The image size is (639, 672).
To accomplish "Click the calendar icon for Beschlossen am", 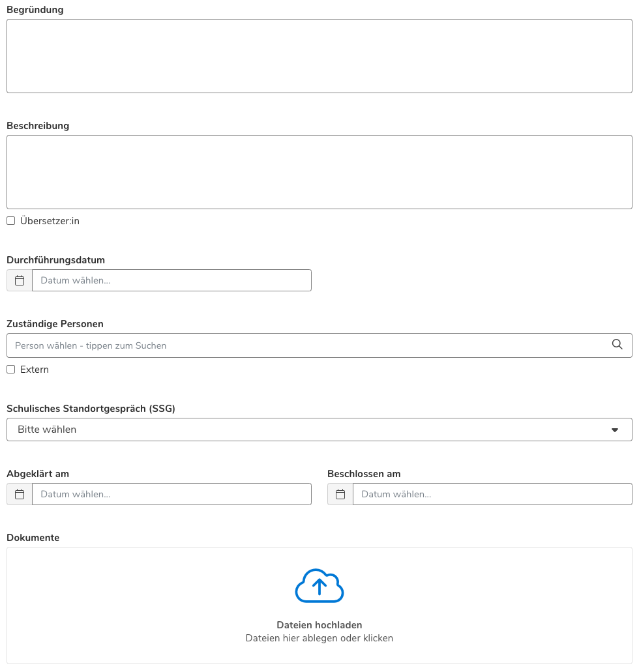I will tap(340, 494).
